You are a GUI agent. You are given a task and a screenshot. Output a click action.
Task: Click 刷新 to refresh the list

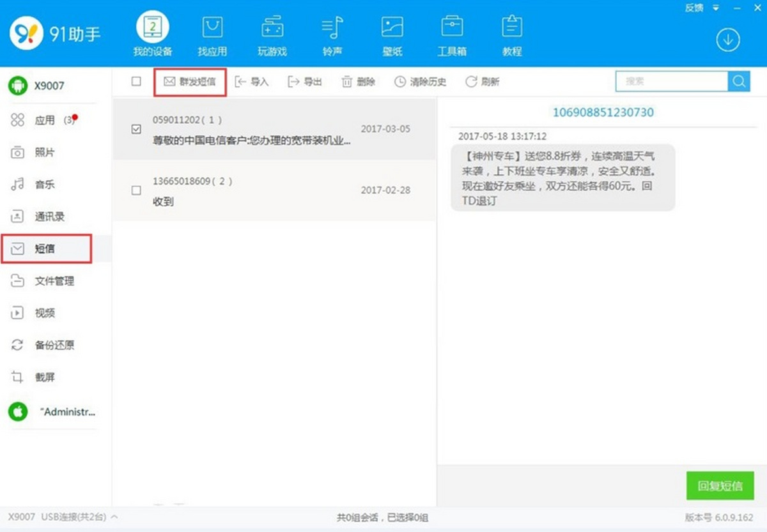coord(483,82)
